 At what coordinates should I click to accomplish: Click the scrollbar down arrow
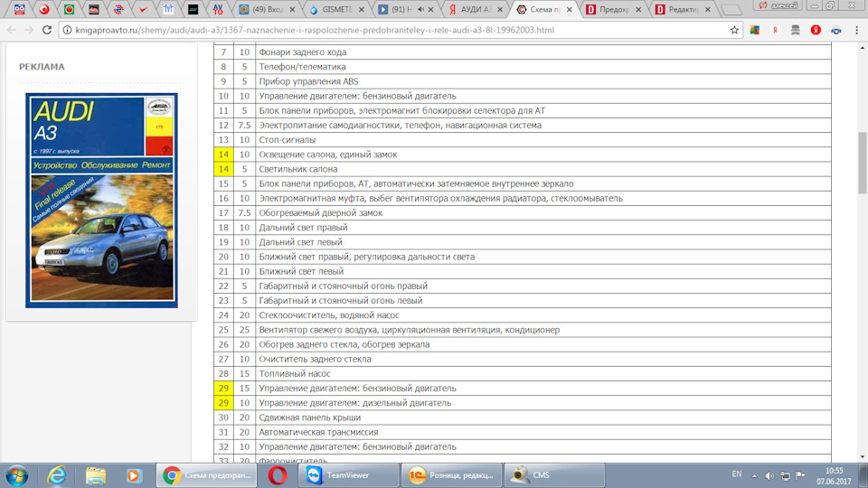[863, 457]
